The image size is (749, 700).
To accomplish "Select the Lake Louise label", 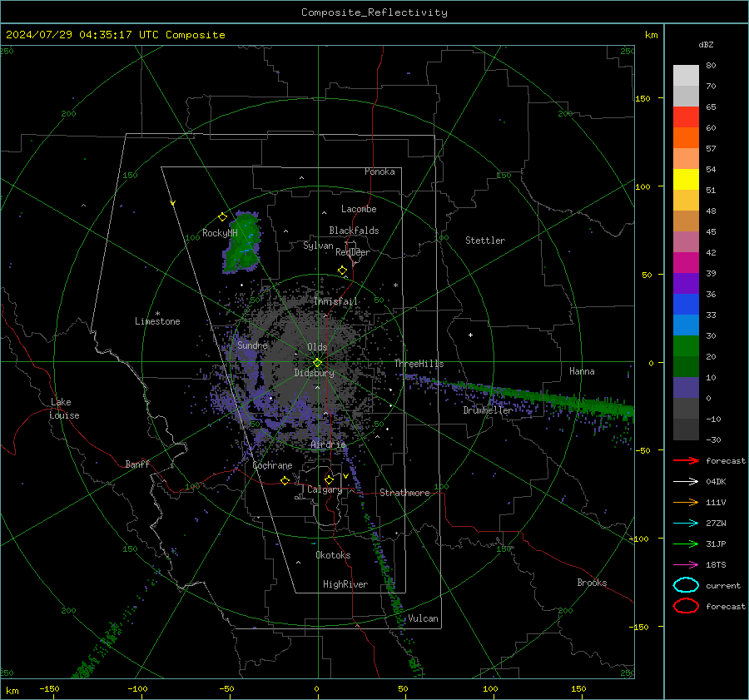I will pos(64,409).
